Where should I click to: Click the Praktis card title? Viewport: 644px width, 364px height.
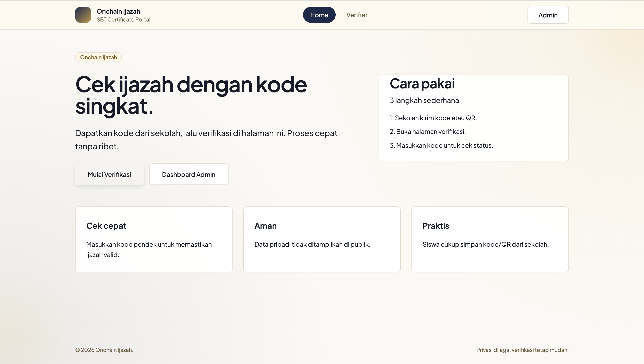tap(436, 226)
